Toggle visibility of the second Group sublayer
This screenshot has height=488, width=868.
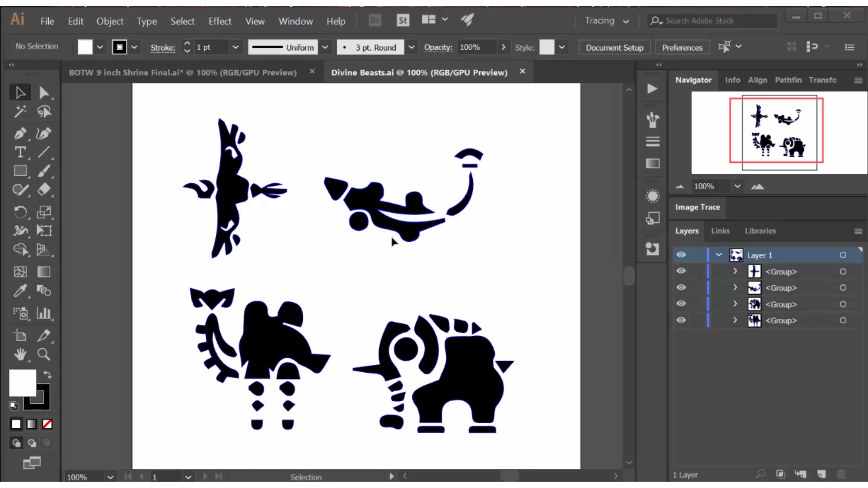681,288
